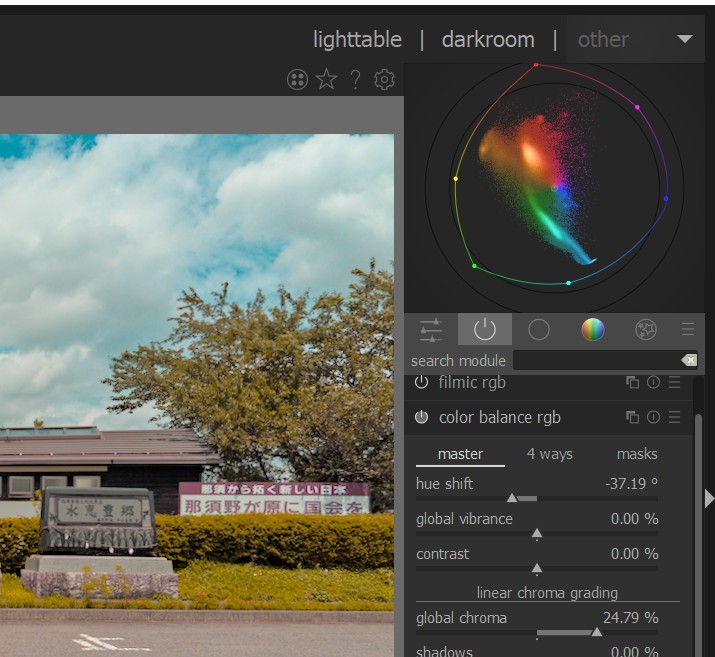Open the help question mark icon

[355, 79]
